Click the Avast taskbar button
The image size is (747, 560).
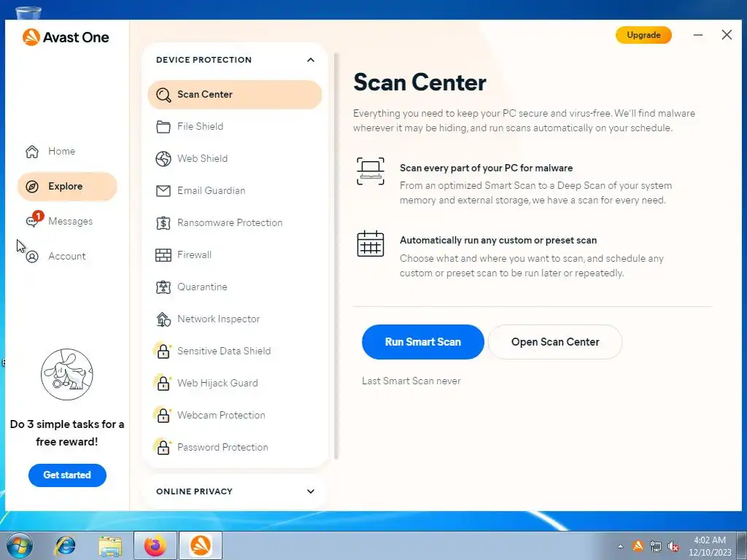pos(201,545)
